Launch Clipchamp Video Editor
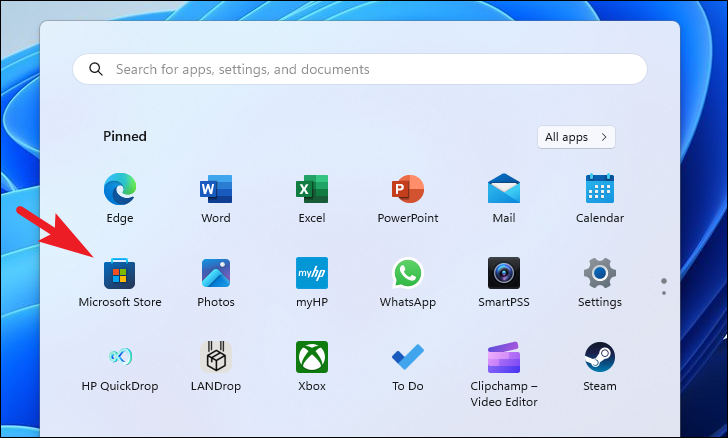Viewport: 728px width, 438px height. click(504, 357)
